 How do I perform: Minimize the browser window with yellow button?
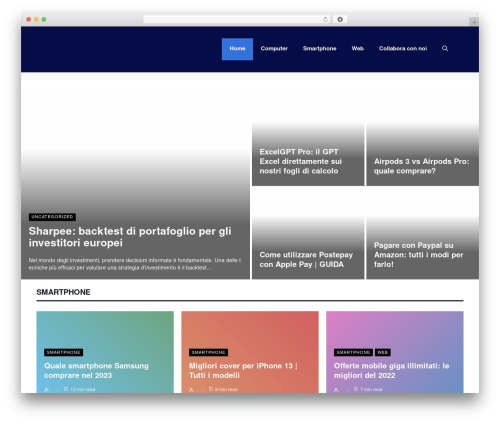(36, 19)
